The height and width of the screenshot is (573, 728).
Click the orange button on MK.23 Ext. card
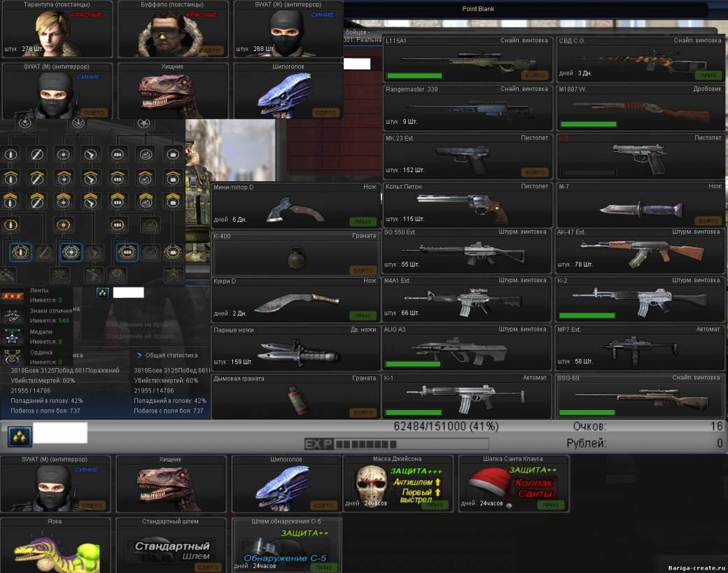point(535,172)
